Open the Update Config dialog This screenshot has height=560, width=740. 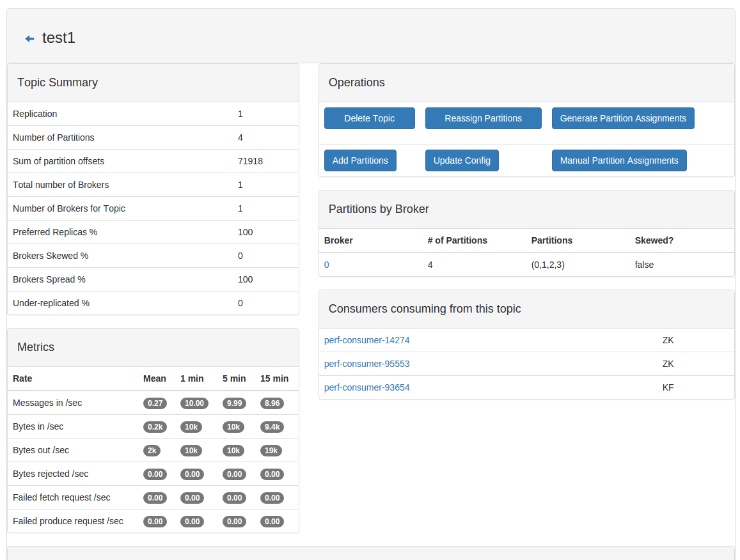[x=461, y=160]
